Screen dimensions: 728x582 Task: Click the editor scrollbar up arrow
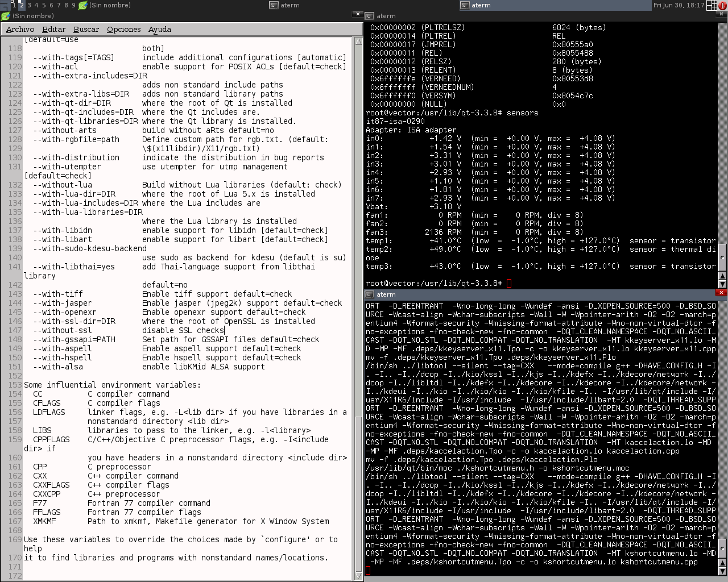click(x=358, y=41)
